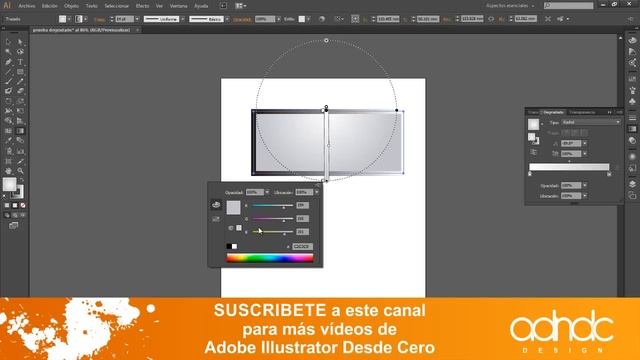Screen dimensions: 640x360
Task: Open the Efecto menu
Action: coord(142,6)
